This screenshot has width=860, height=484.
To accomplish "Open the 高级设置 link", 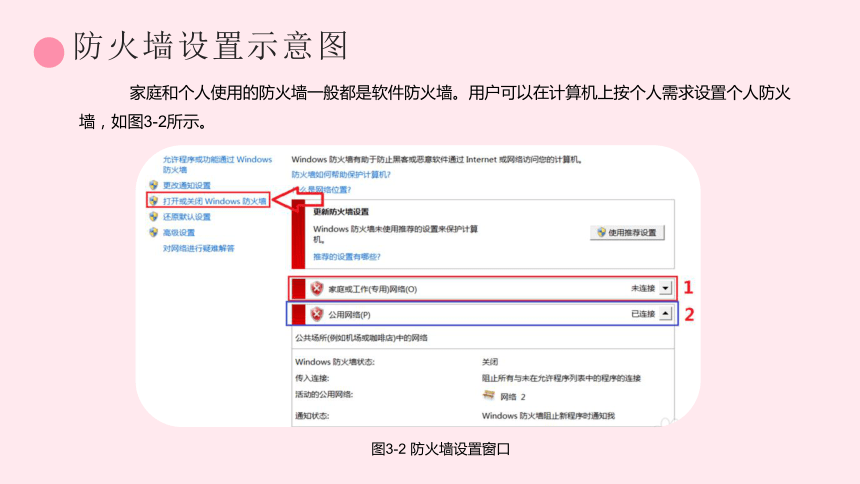I will coord(179,233).
